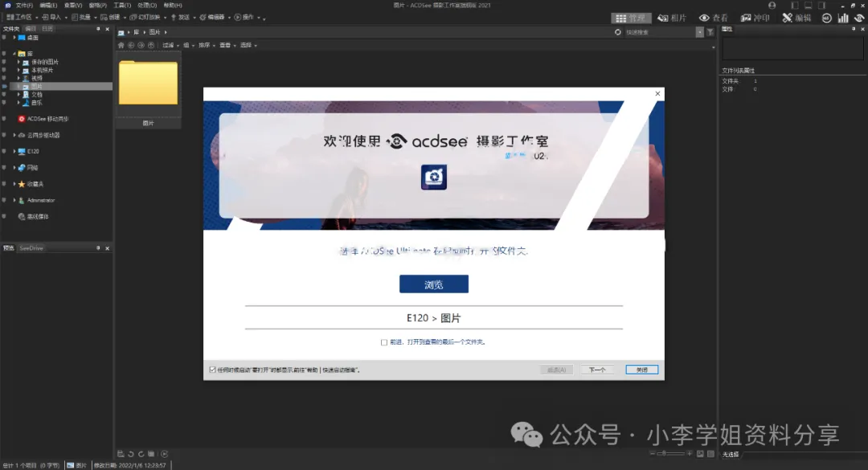Open the 导入 import dropdown
The height and width of the screenshot is (470, 868).
click(x=55, y=17)
